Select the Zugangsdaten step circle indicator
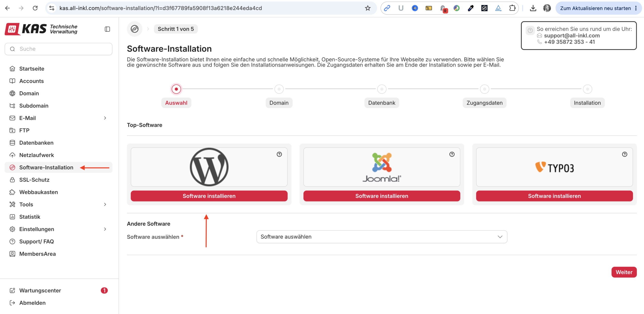The image size is (644, 314). click(x=485, y=89)
